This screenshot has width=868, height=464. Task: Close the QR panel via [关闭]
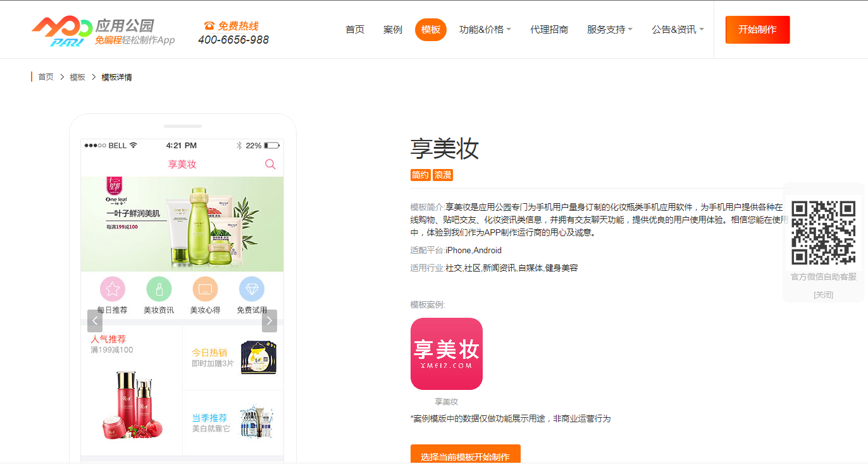tap(823, 294)
